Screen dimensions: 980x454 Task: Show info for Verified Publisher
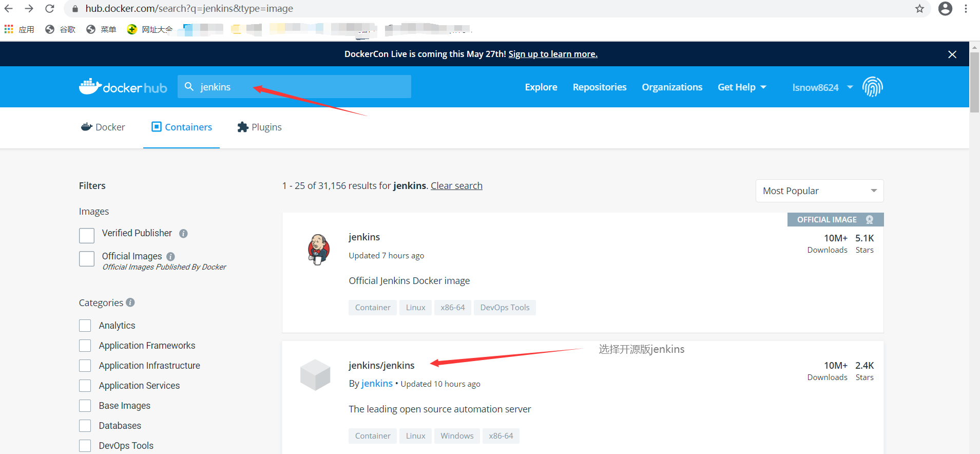[183, 234]
